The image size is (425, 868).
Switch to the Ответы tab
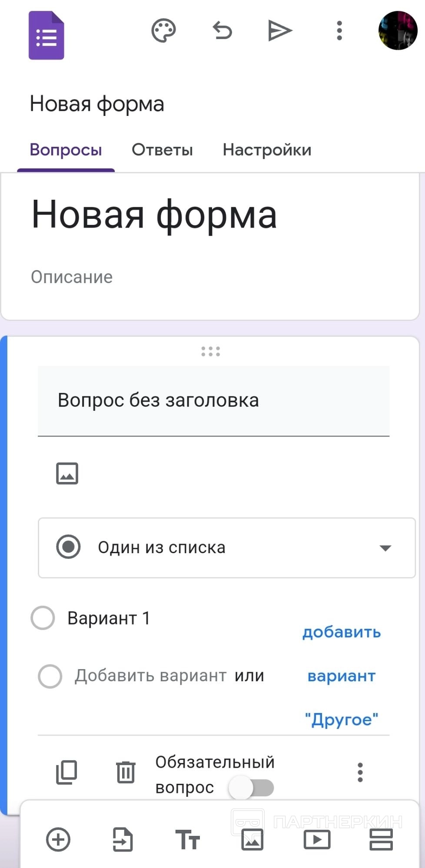pyautogui.click(x=162, y=150)
